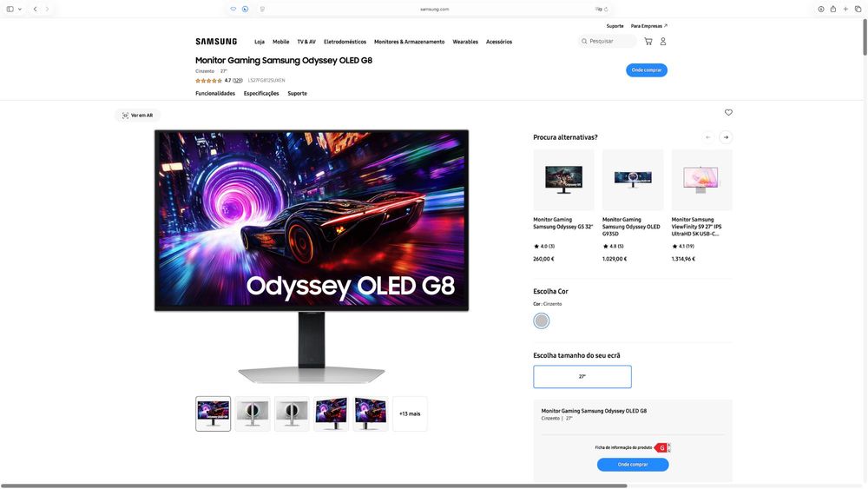Select the first front-view product thumbnail

[x=214, y=413]
